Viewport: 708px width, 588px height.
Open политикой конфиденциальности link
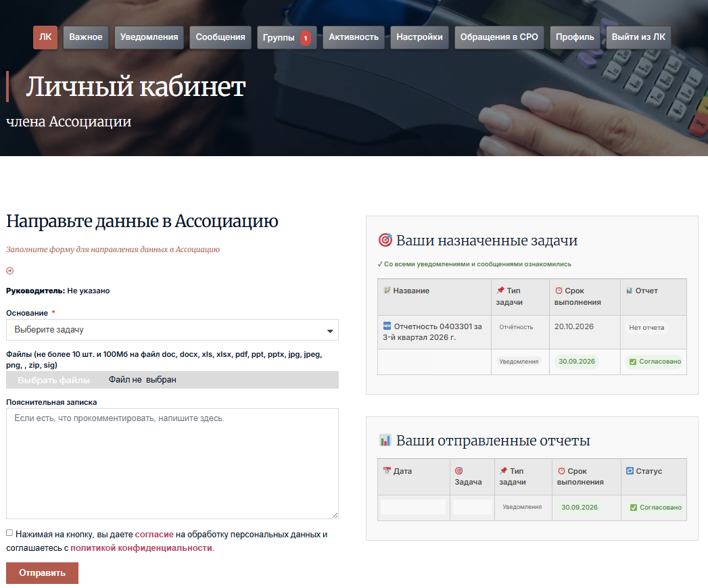(x=141, y=548)
